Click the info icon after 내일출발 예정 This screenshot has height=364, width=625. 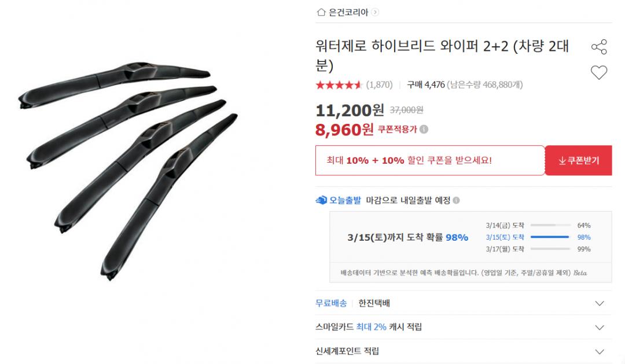click(456, 201)
